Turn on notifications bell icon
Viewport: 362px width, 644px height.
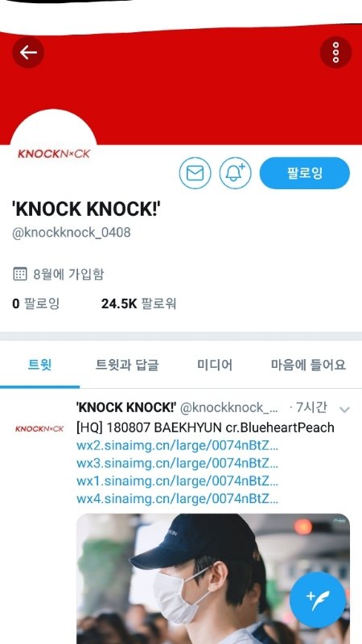(235, 173)
